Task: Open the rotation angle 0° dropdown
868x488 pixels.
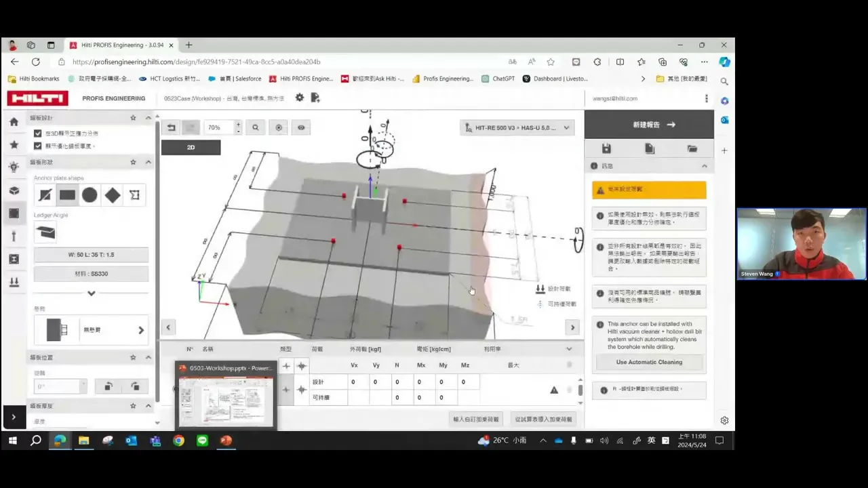Action: pos(60,386)
